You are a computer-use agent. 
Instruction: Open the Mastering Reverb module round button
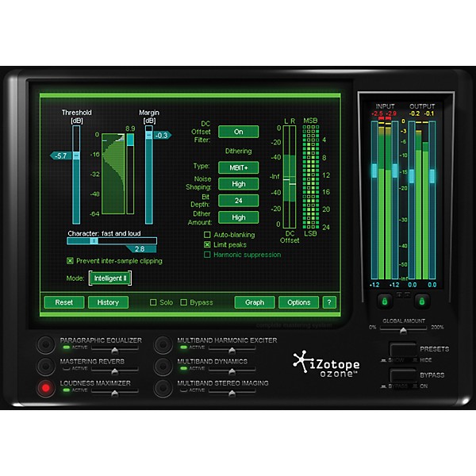(x=46, y=366)
